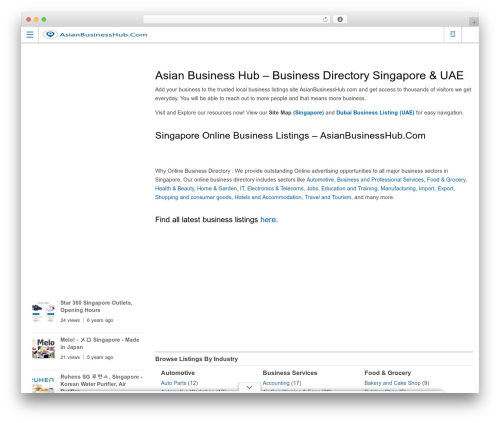Screen dimensions: 500x423
Task: Click the 'here' latest listings link
Action: click(x=268, y=220)
